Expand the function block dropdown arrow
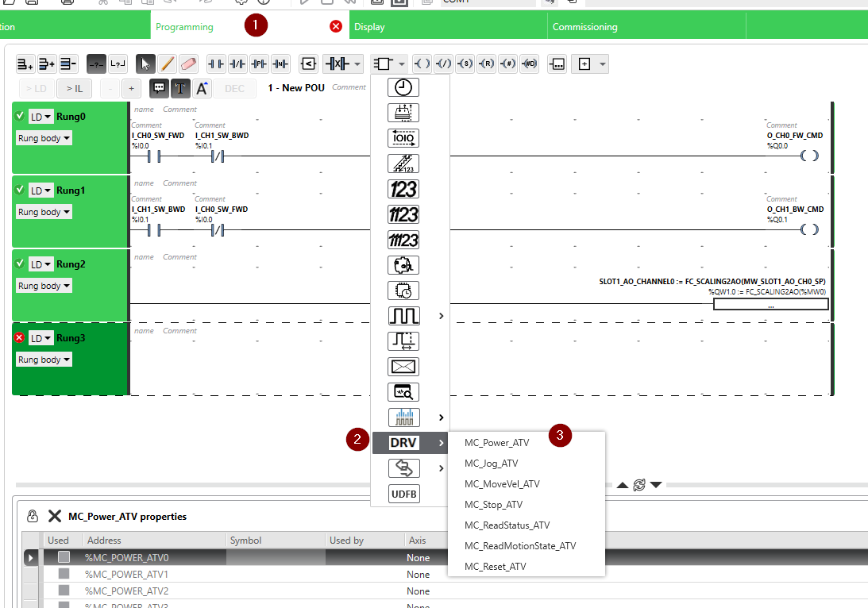The width and height of the screenshot is (868, 608). (x=402, y=64)
